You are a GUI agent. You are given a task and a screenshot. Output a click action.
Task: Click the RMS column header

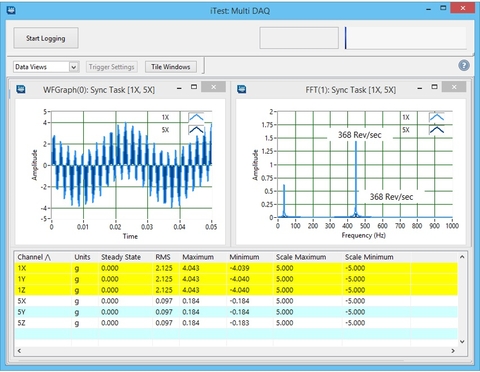[163, 257]
